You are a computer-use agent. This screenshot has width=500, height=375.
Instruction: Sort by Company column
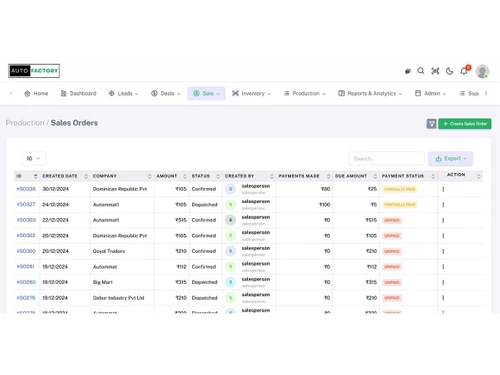coord(122,176)
